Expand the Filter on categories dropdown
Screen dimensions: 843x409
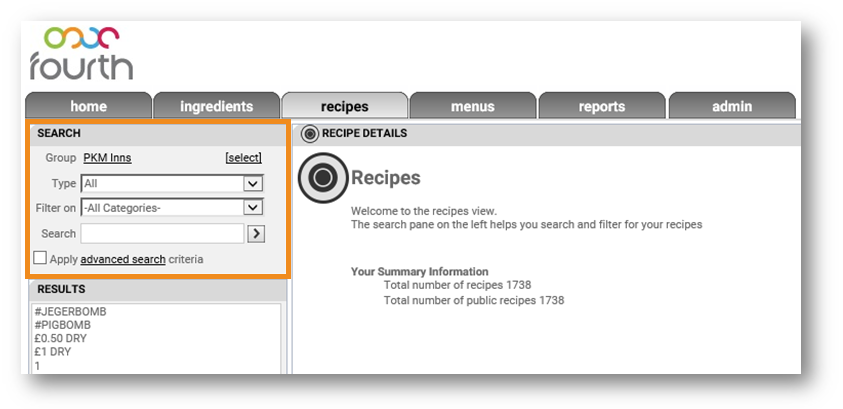click(253, 208)
